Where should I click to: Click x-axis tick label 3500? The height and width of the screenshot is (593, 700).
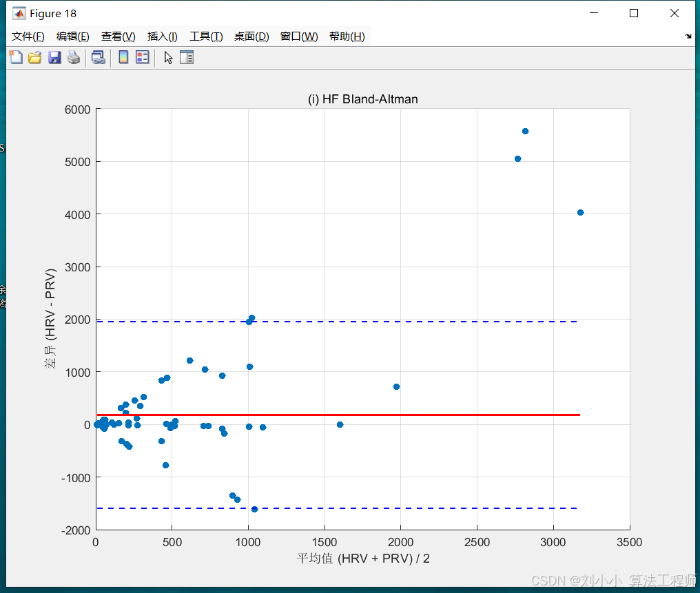(630, 542)
